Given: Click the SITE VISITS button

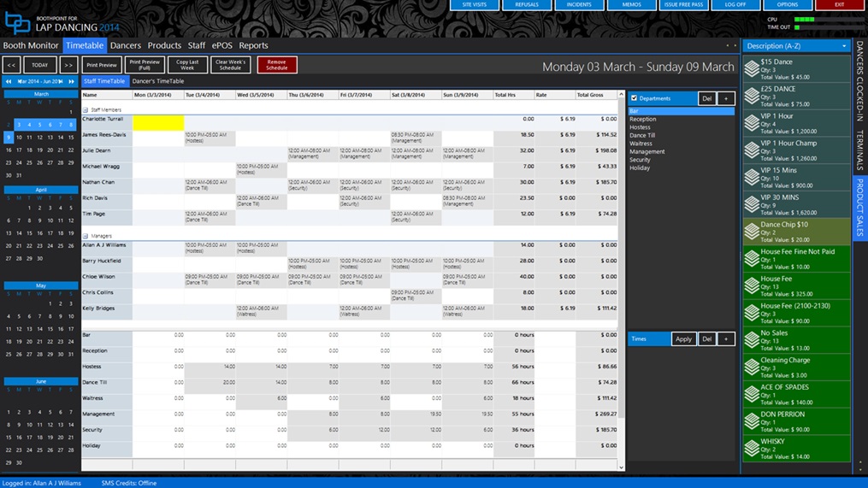Looking at the screenshot, I should 475,4.
